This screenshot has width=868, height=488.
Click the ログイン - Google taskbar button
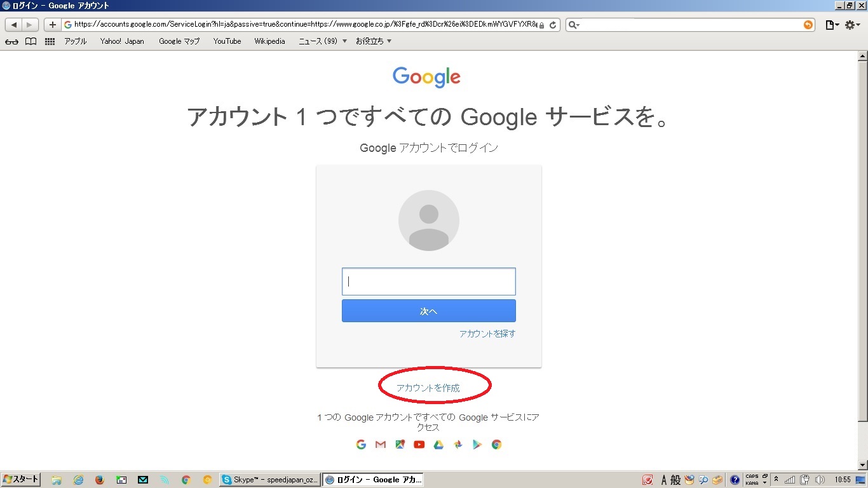(x=373, y=480)
